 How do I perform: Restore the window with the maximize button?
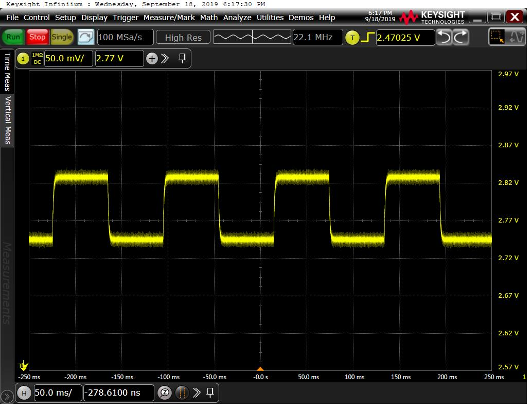click(495, 16)
